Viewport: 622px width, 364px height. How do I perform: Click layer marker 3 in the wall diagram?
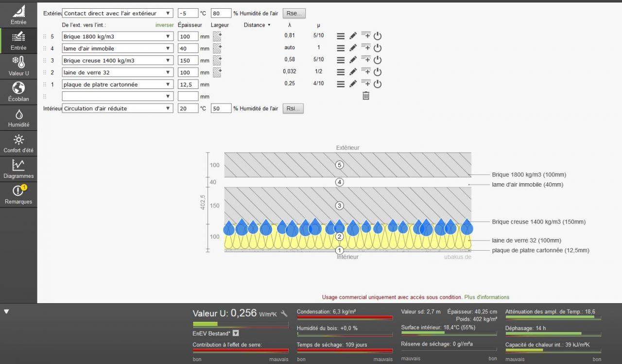tap(340, 206)
